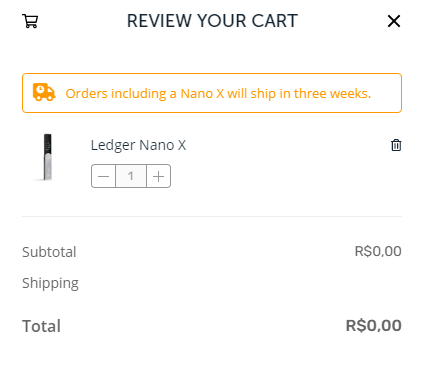This screenshot has height=368, width=426.
Task: Click the orange delivery truck icon
Action: click(x=44, y=92)
